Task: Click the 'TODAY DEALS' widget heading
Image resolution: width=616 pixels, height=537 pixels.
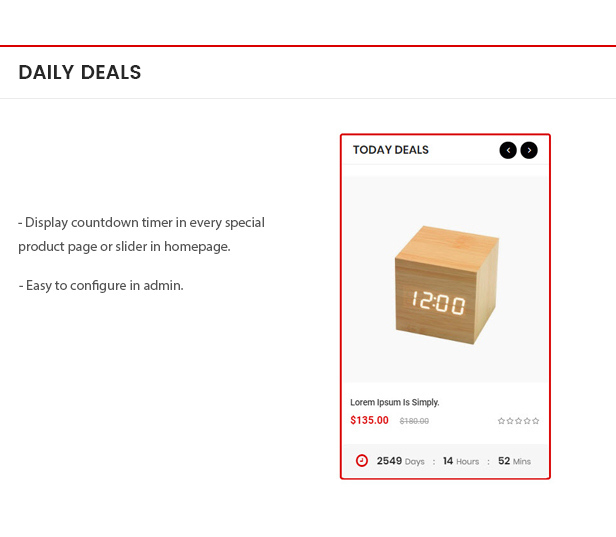Action: tap(391, 150)
